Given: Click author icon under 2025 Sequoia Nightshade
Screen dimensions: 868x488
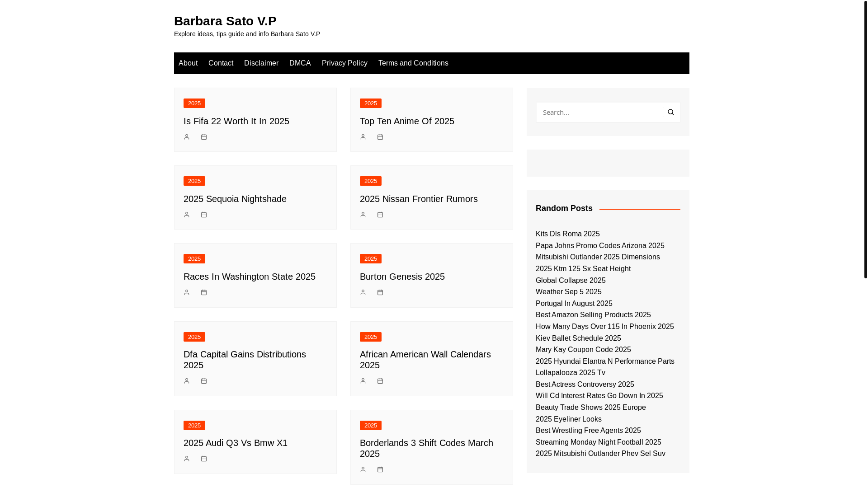Looking at the screenshot, I should point(187,215).
